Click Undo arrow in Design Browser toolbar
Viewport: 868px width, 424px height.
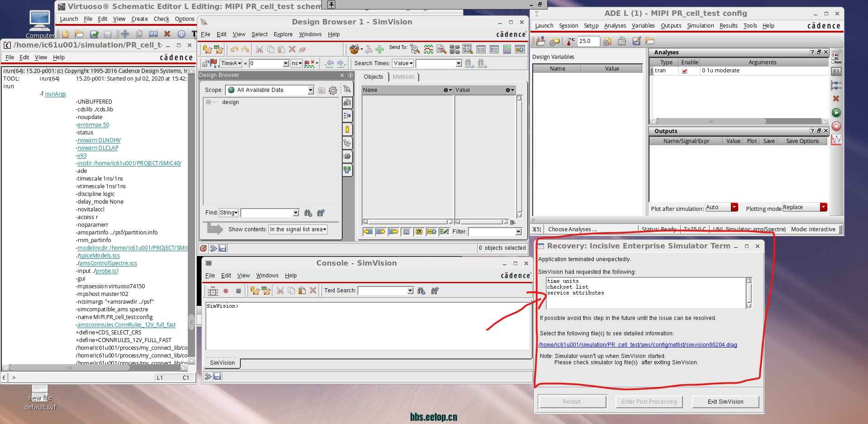pyautogui.click(x=234, y=49)
